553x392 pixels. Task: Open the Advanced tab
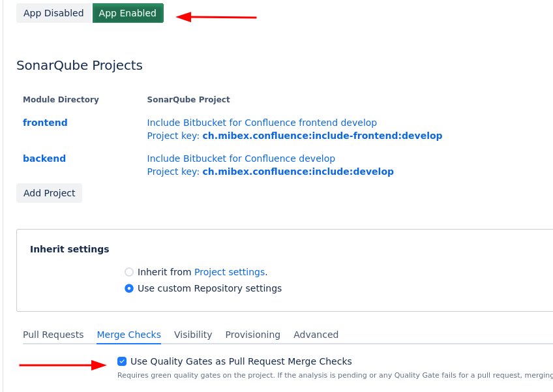coord(316,335)
